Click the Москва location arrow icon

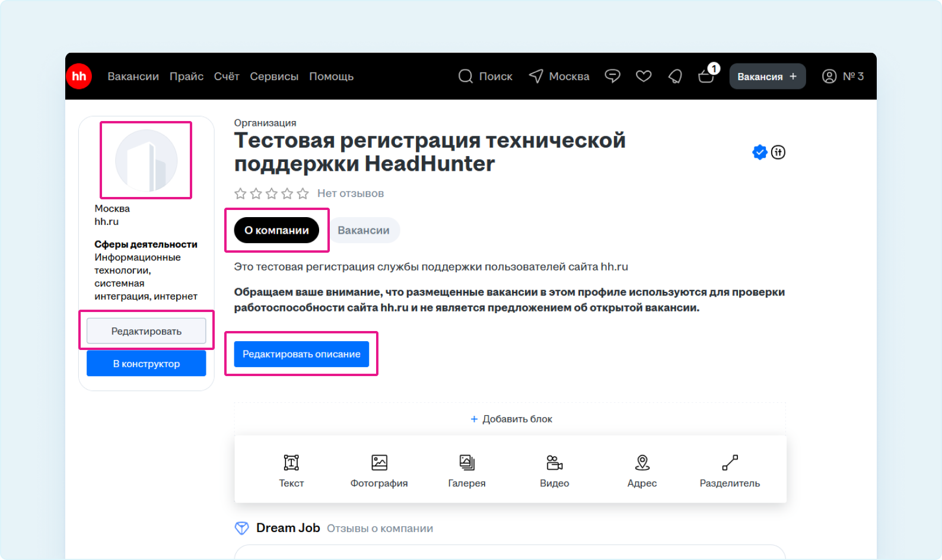pyautogui.click(x=536, y=76)
